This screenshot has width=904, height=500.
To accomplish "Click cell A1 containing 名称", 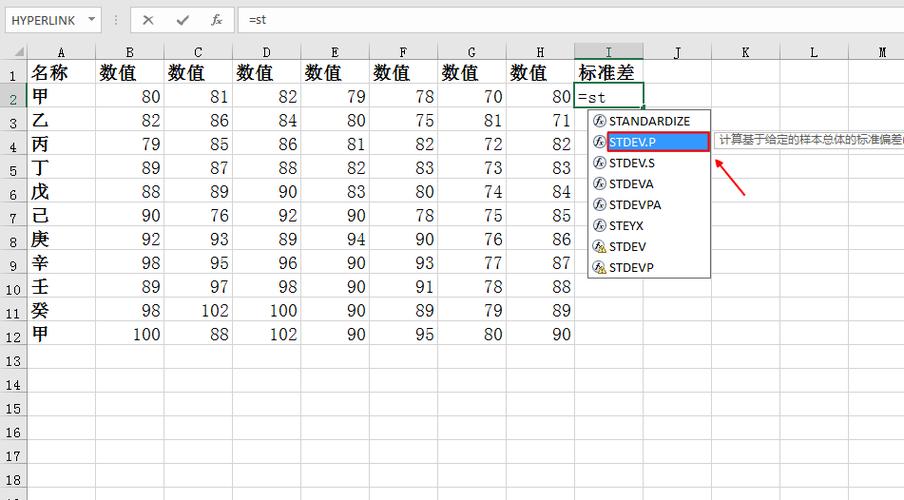I will (x=61, y=72).
